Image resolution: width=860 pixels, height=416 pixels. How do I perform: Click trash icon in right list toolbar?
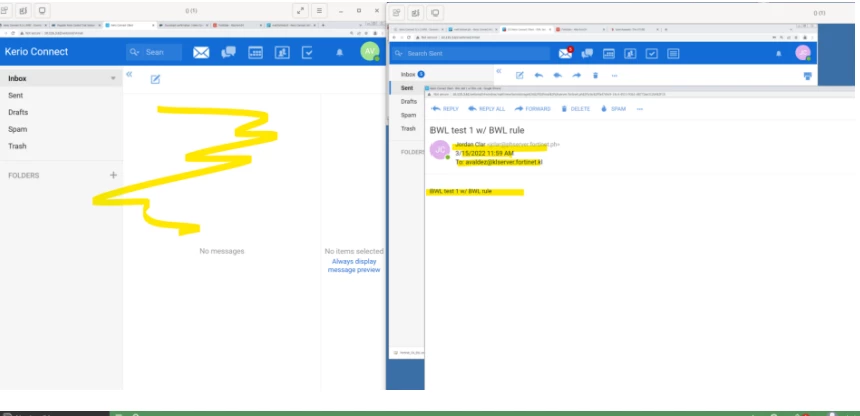pos(595,76)
